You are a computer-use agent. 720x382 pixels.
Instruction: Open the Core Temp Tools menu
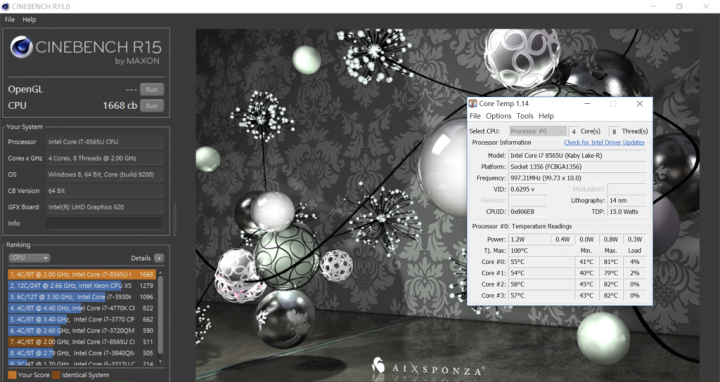[x=525, y=116]
